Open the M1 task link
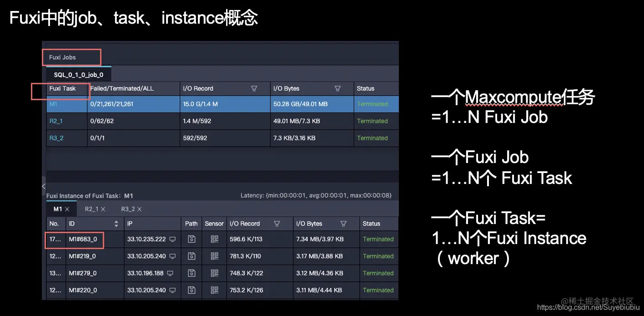This screenshot has width=644, height=316. pos(54,104)
